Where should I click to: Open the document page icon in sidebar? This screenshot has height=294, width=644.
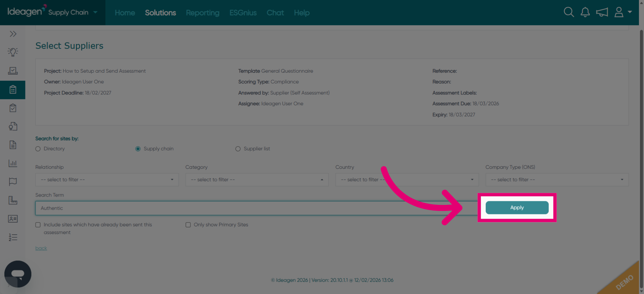13,145
